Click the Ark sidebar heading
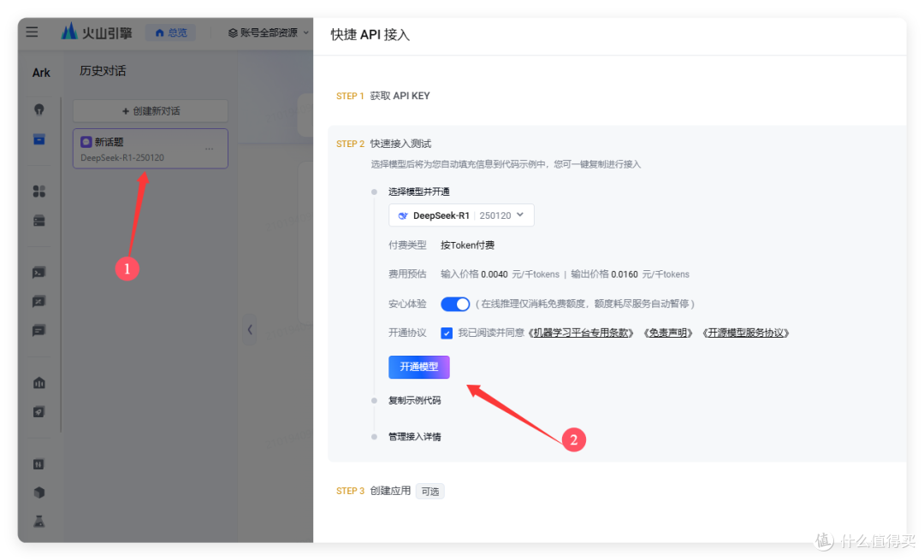The width and height of the screenshot is (924, 560). (x=41, y=73)
